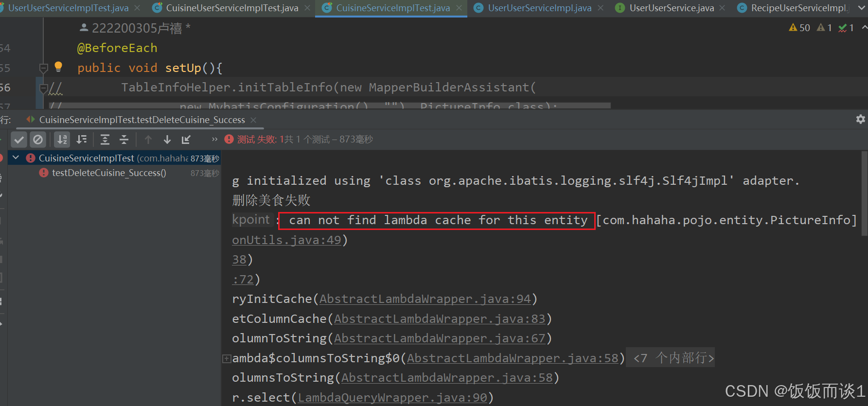
Task: Go to previous failed test arrow
Action: (148, 140)
